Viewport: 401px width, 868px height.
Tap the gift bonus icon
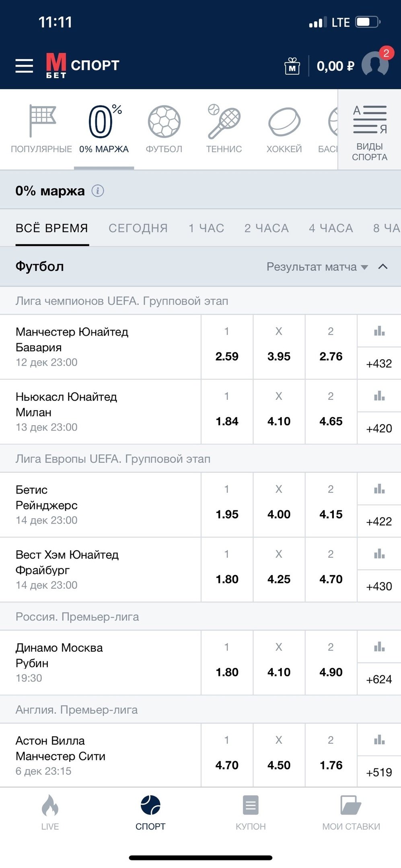(292, 66)
